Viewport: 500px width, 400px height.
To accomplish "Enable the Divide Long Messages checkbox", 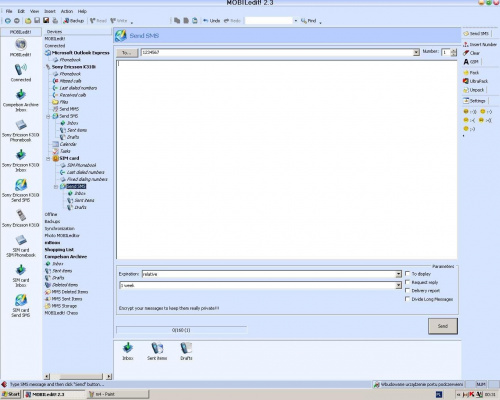I will [407, 299].
